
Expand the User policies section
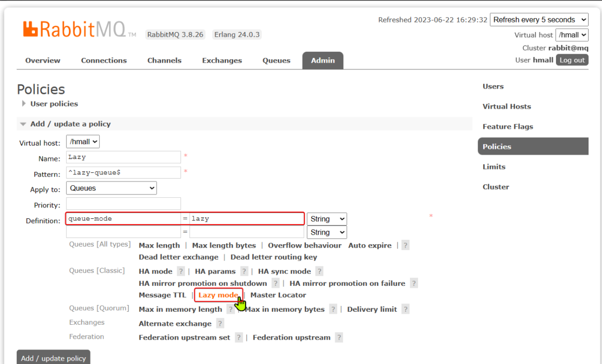coord(50,103)
